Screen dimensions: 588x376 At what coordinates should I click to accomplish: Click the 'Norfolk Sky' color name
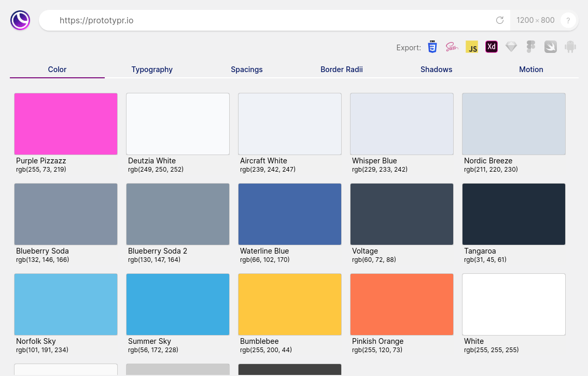(x=36, y=341)
